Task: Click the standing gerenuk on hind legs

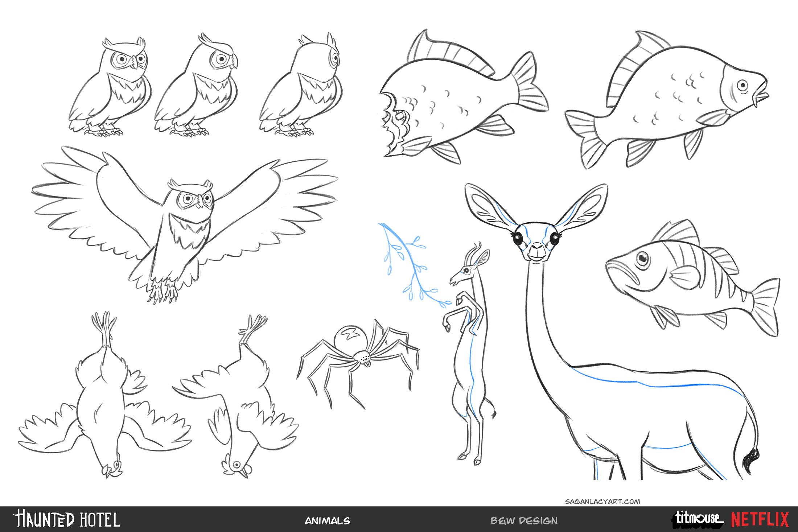Action: pos(469,354)
